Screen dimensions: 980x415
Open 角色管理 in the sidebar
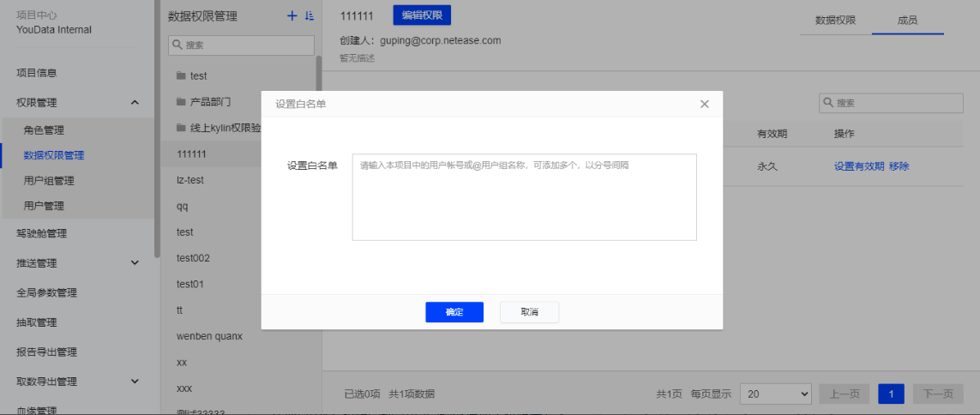pos(44,130)
